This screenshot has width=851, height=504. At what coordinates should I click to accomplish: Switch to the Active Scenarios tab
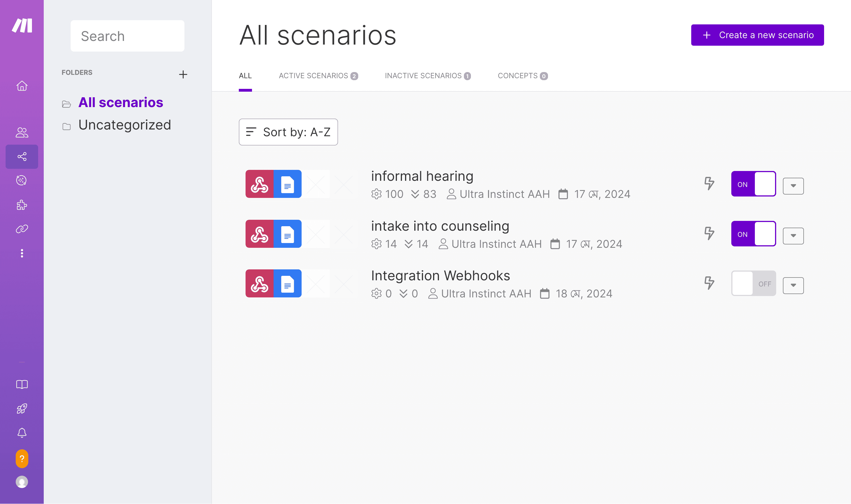click(x=318, y=75)
